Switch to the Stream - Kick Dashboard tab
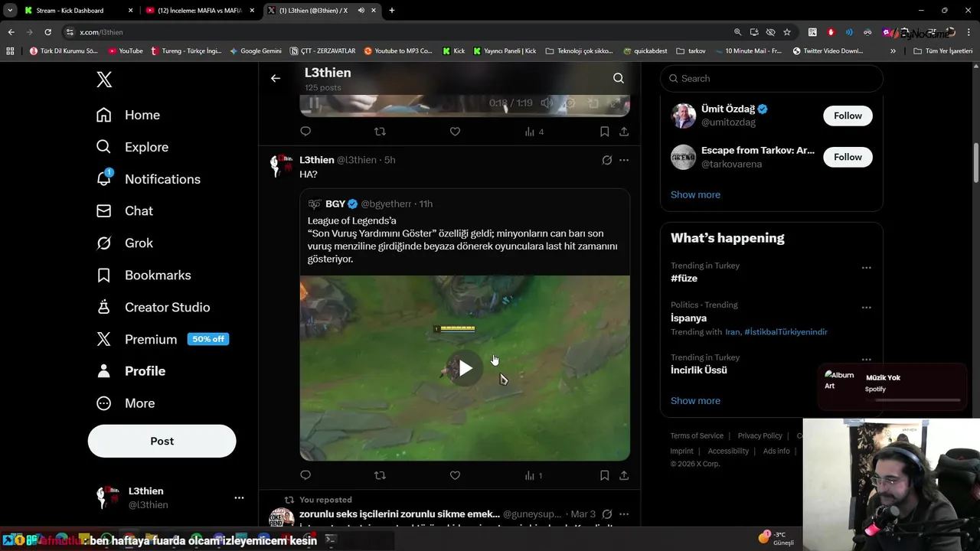Viewport: 980px width, 551px height. click(77, 11)
